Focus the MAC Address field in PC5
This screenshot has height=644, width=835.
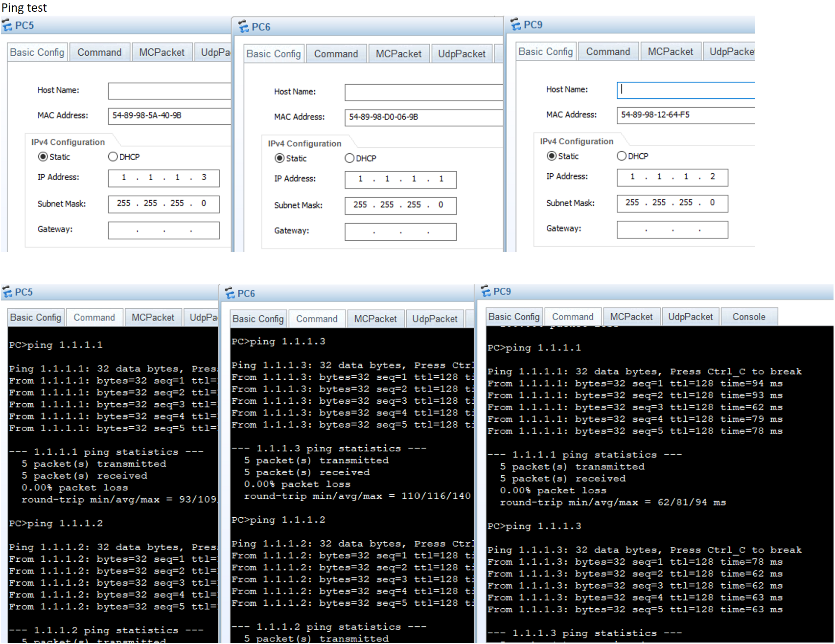click(169, 115)
